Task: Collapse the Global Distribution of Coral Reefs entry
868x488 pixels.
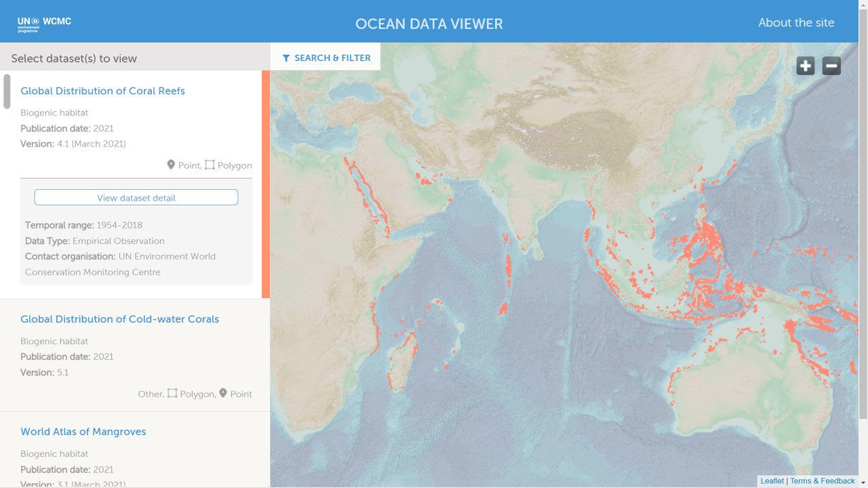Action: pos(102,91)
